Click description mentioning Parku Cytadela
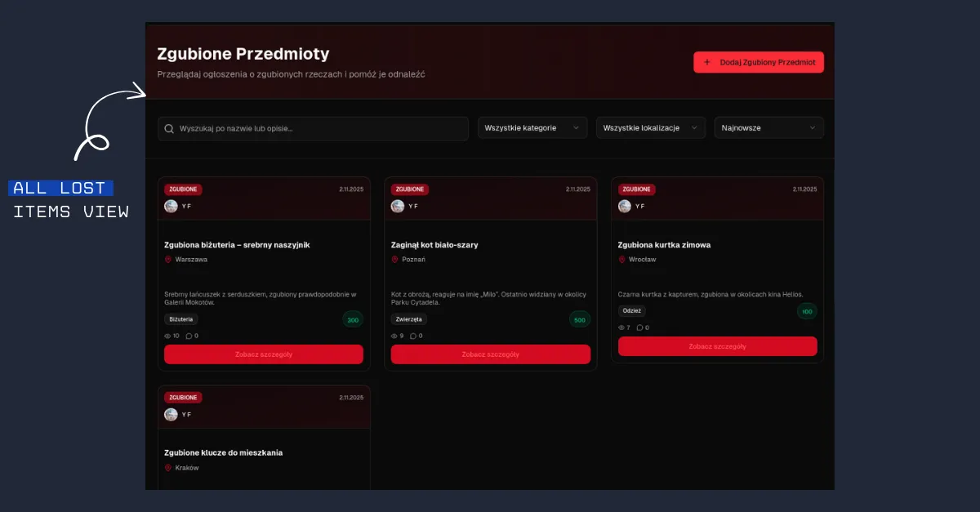 [488, 298]
